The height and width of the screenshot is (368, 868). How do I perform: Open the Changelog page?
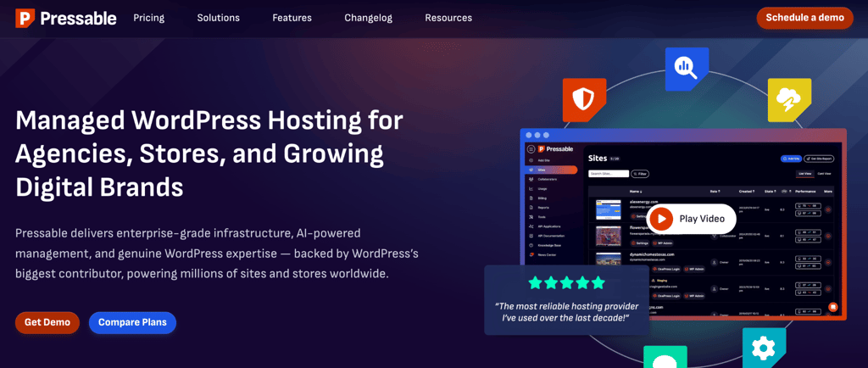[368, 18]
